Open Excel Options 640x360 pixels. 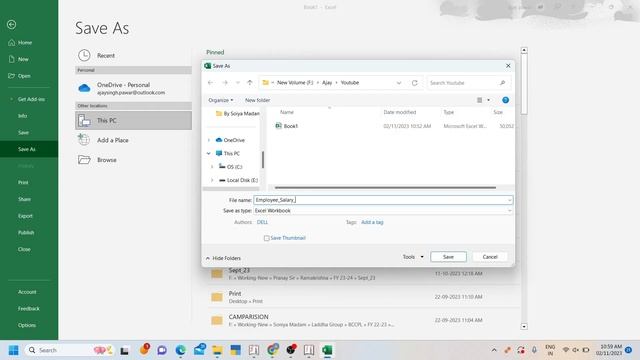pos(27,326)
